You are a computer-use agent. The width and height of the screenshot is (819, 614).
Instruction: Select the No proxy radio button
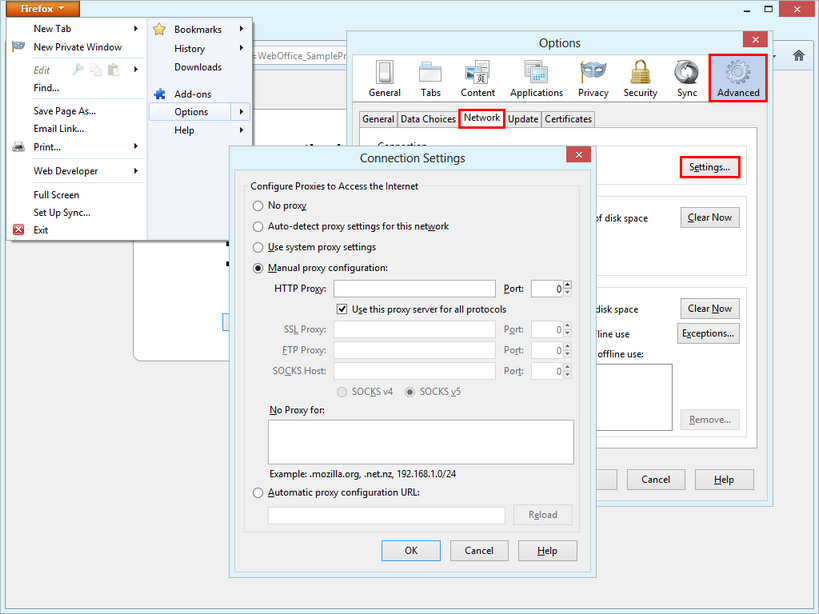click(x=258, y=205)
